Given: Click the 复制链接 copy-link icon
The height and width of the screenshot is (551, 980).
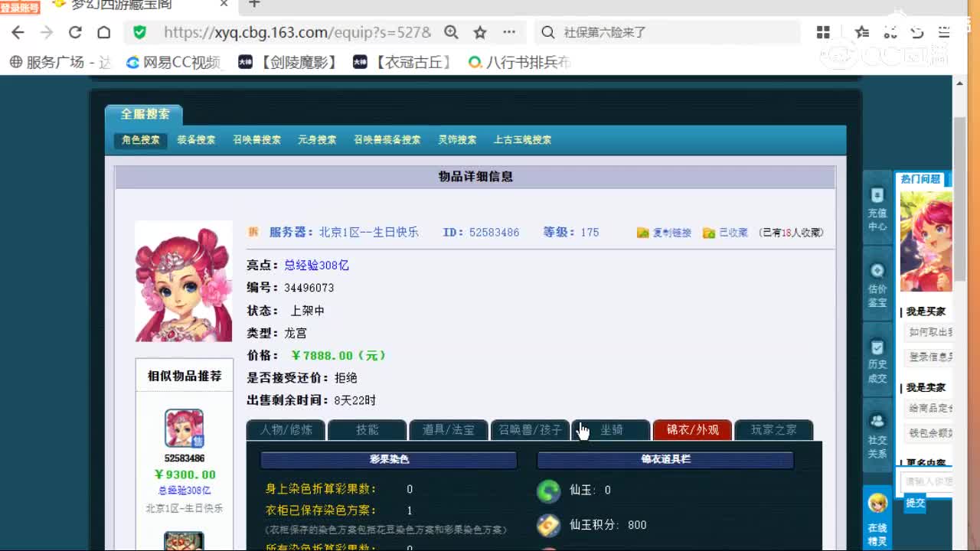Looking at the screenshot, I should click(x=643, y=232).
